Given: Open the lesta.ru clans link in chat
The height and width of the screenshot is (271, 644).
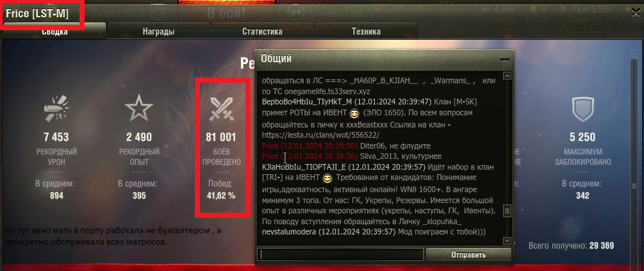Looking at the screenshot, I should [321, 135].
